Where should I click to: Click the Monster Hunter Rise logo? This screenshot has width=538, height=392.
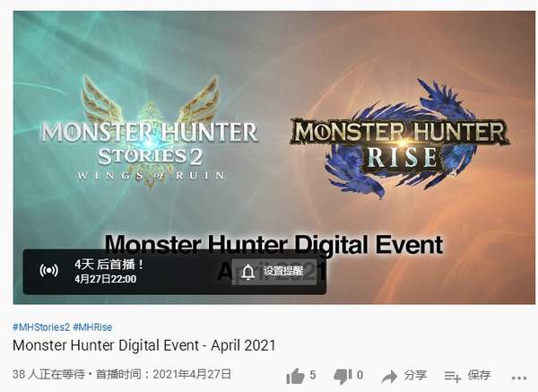[x=400, y=139]
